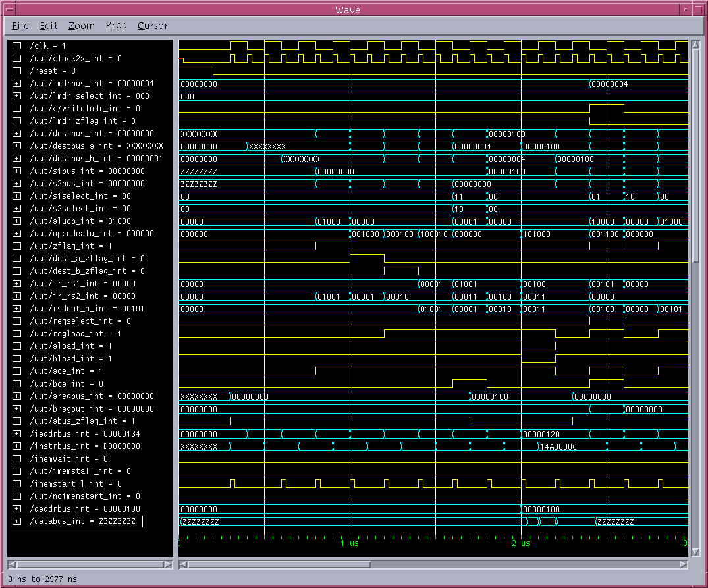Click the box beside /reset signal

[x=16, y=71]
